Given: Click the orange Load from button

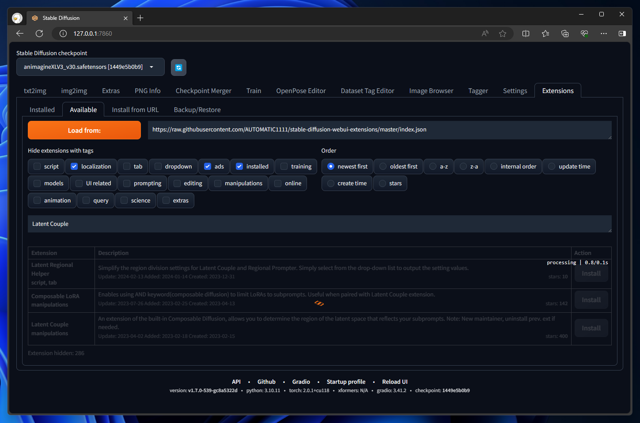Looking at the screenshot, I should (84, 130).
